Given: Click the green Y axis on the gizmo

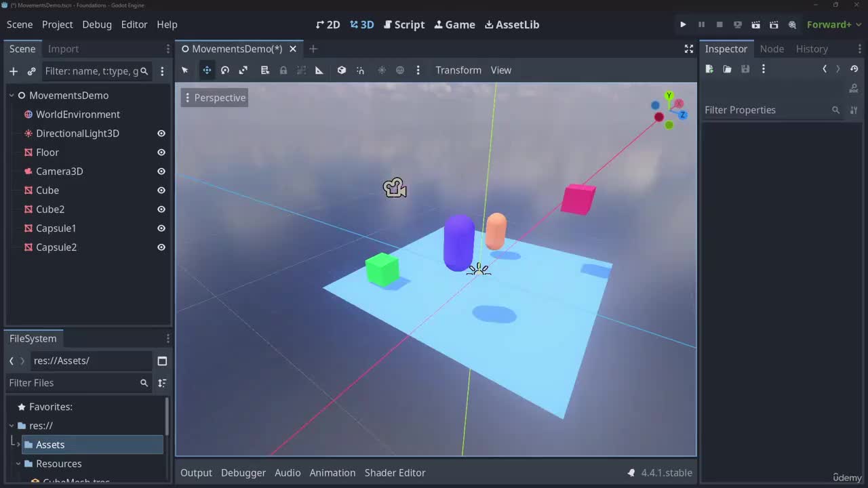Looking at the screenshot, I should (x=669, y=96).
